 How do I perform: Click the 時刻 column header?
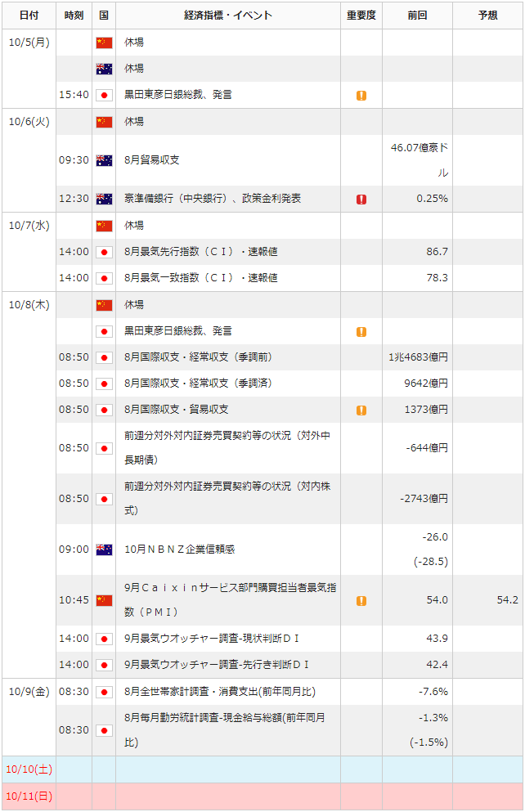coord(74,16)
